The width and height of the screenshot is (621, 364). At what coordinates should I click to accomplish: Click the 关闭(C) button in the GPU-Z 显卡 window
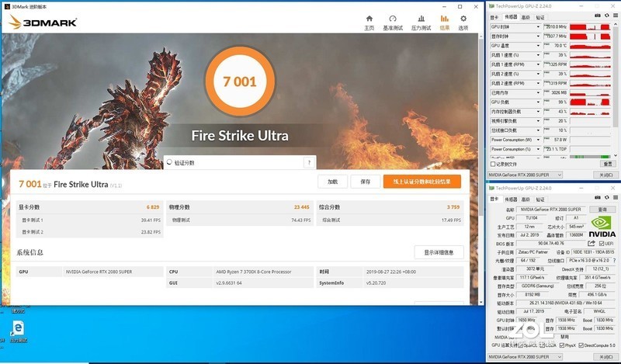pos(605,357)
